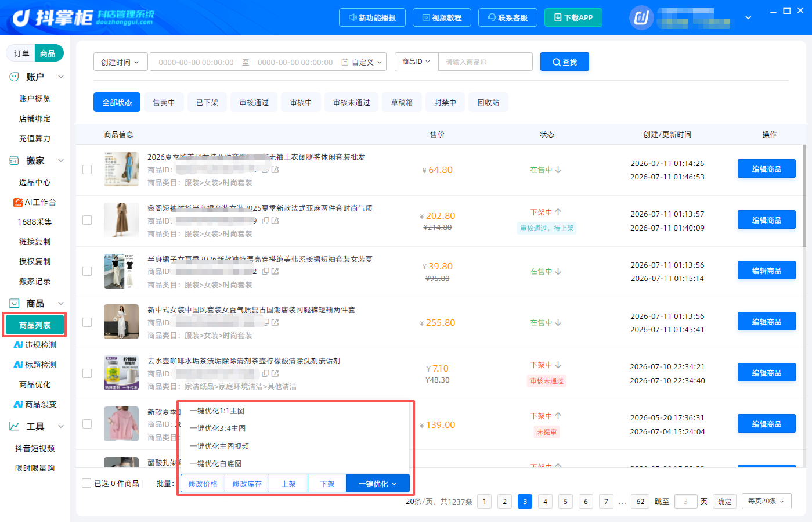Collapse the 账户 sidebar section chevron
Viewport: 812px width, 522px height.
(60, 77)
